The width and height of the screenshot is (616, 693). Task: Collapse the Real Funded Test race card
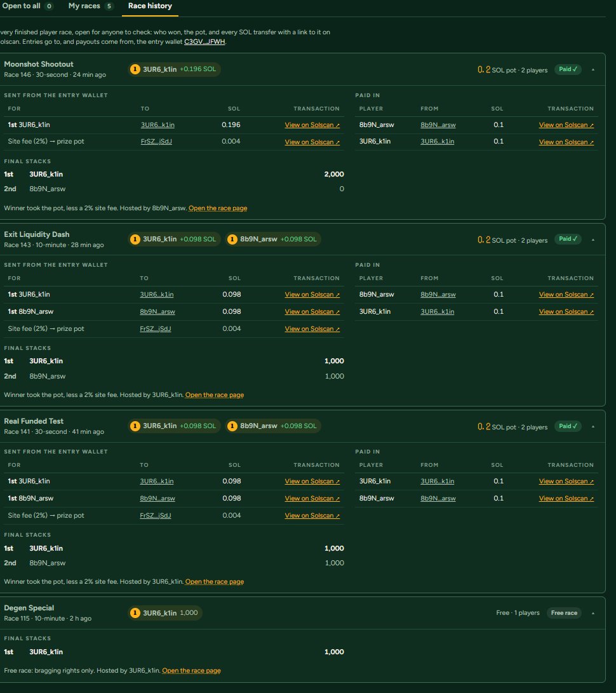point(593,426)
